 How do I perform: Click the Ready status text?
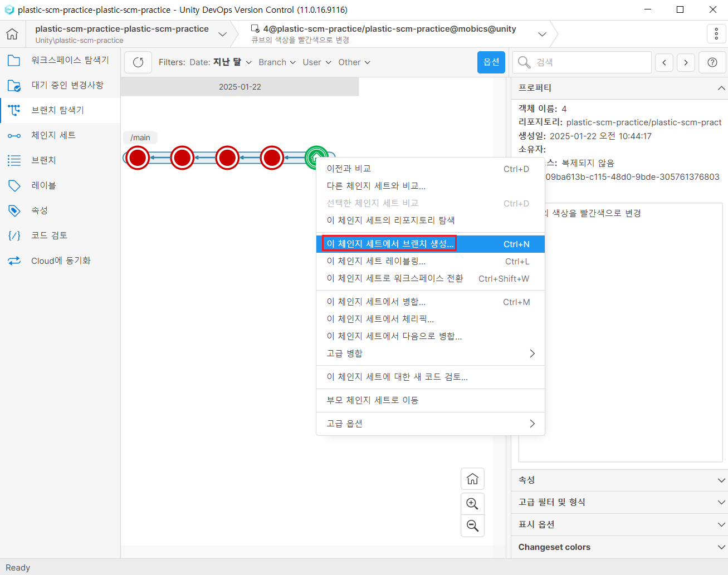(18, 568)
